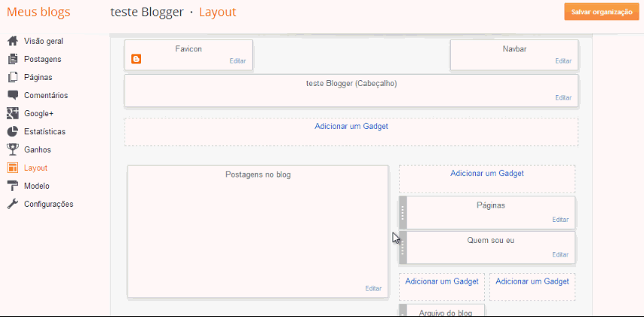Click the Arquivo do blog title

[446, 312]
